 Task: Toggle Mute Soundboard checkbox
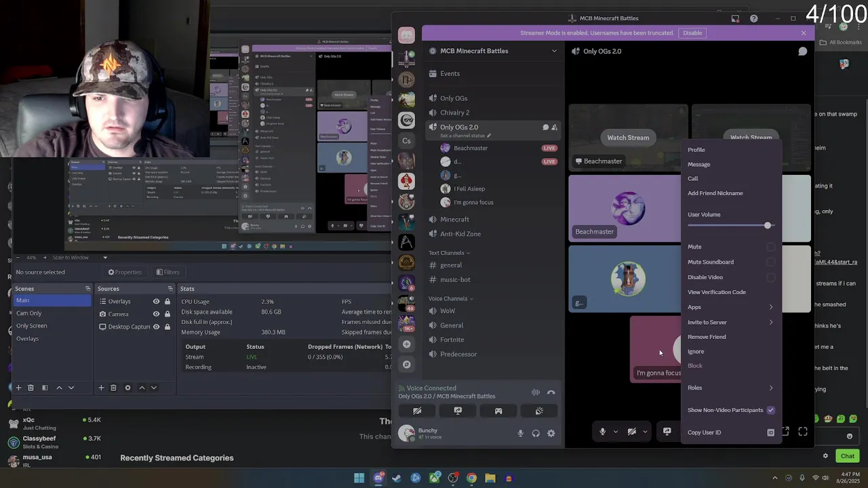tap(770, 262)
